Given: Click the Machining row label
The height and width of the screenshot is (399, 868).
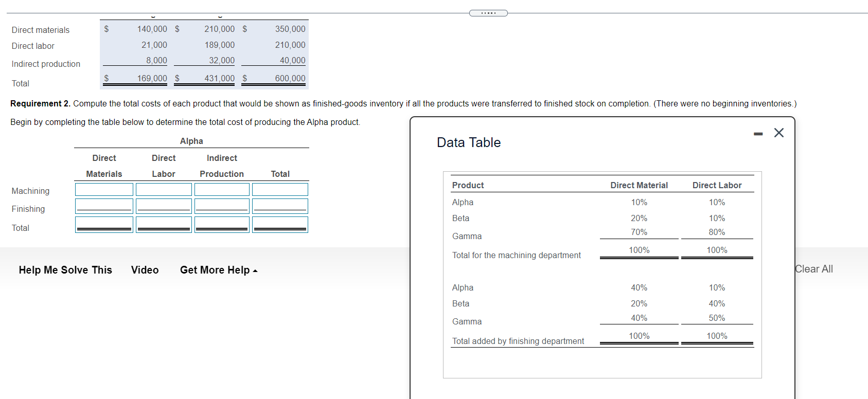Looking at the screenshot, I should (31, 191).
